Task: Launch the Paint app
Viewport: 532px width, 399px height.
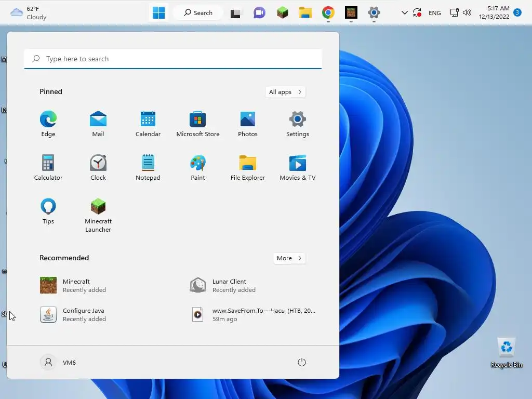Action: (198, 168)
